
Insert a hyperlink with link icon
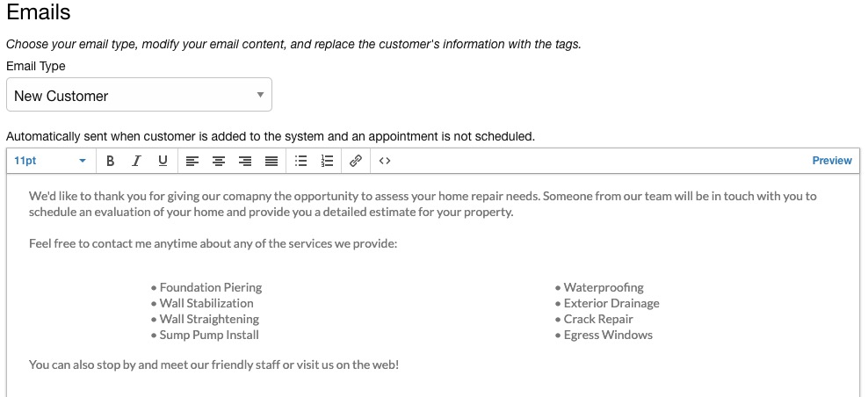pos(356,161)
